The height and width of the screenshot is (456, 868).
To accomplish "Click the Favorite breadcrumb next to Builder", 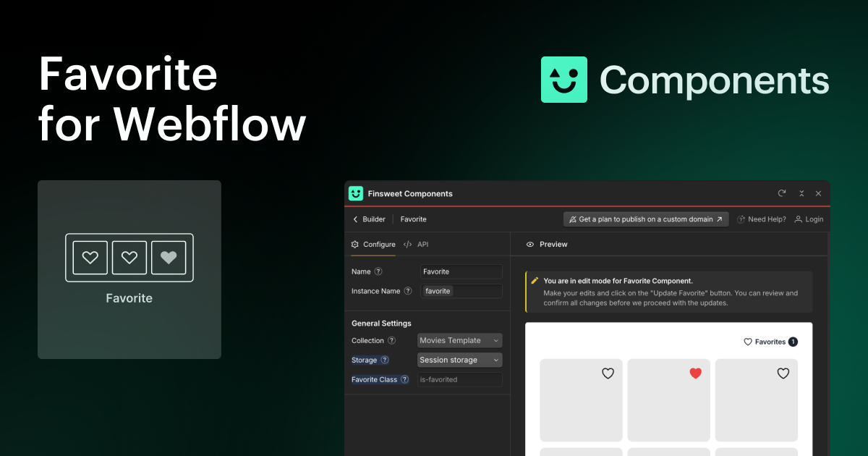I will click(414, 219).
